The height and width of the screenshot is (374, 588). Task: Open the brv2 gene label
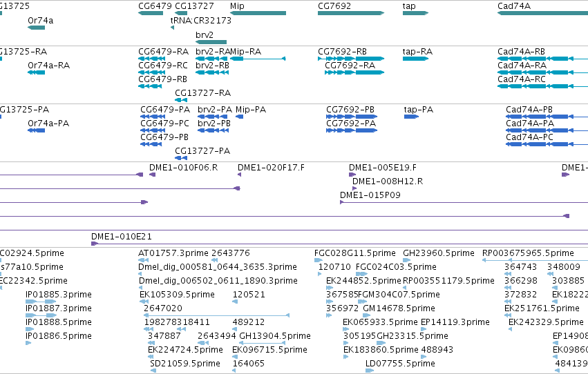(x=205, y=35)
